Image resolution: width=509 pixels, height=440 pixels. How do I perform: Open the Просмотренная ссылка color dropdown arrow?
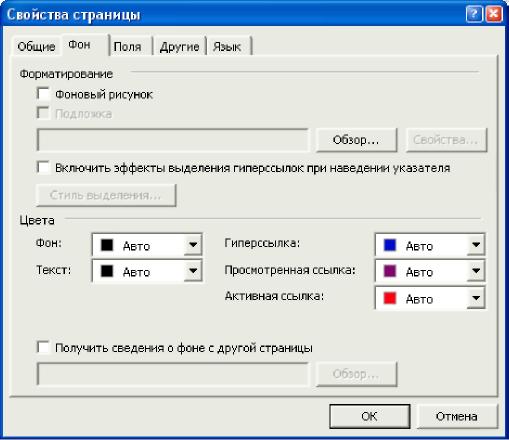tap(476, 271)
